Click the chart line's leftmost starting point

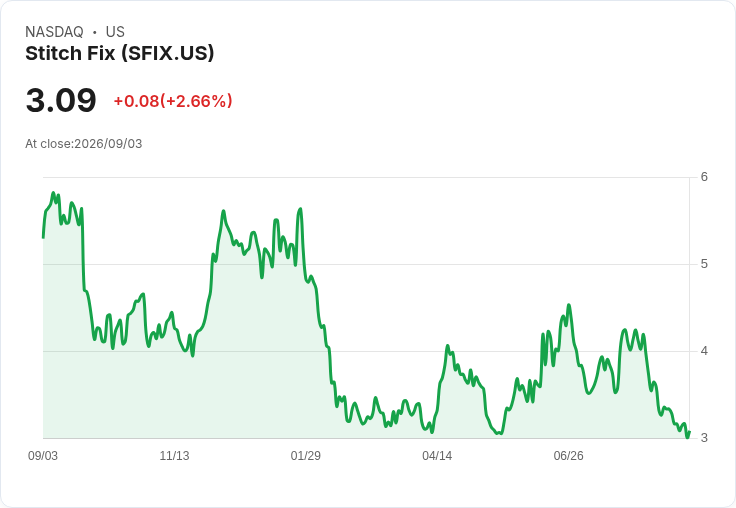coord(43,238)
